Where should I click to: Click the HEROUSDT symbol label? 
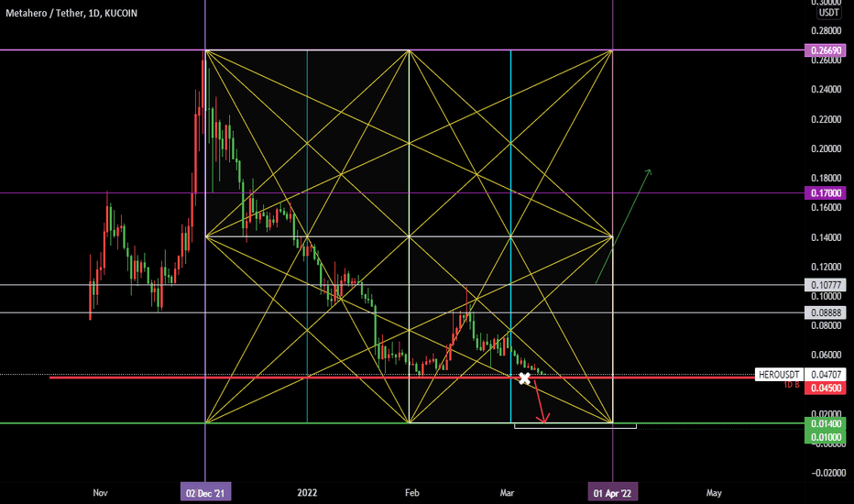pos(779,374)
